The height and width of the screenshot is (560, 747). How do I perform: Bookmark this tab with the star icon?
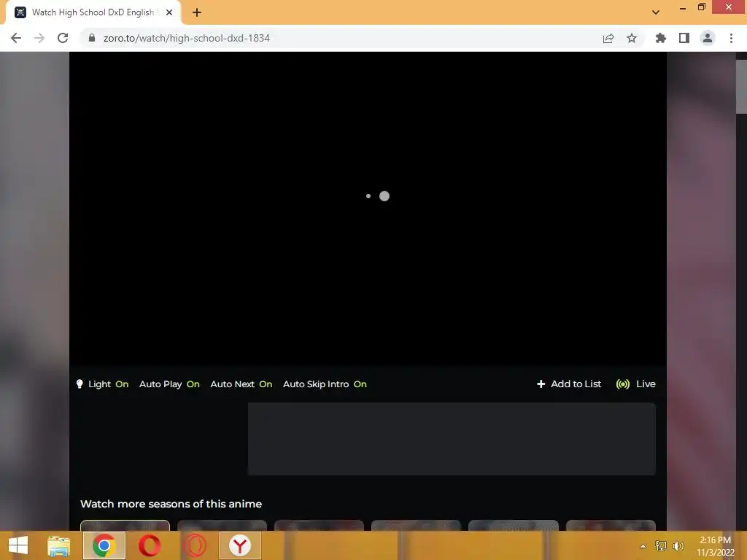pyautogui.click(x=632, y=38)
